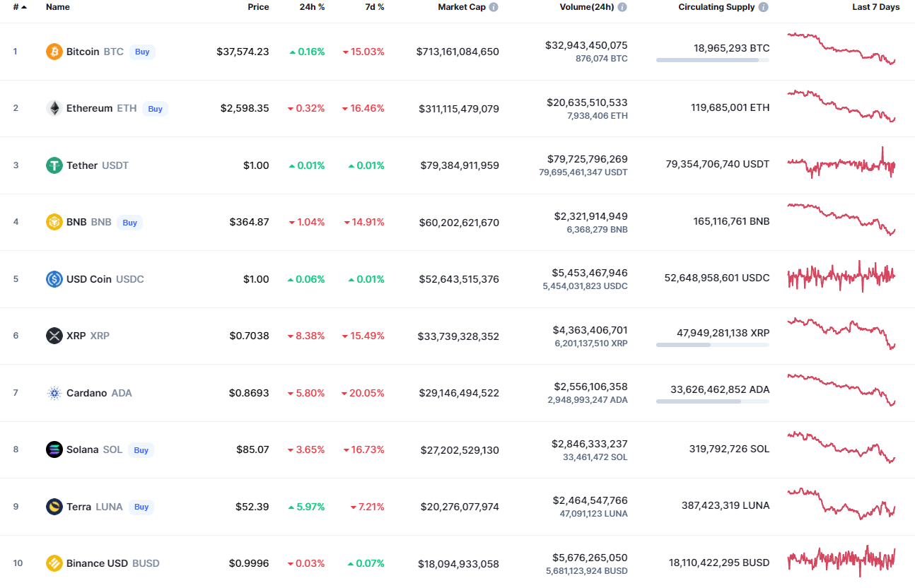
Task: Sort by rank number column header
Action: point(19,7)
